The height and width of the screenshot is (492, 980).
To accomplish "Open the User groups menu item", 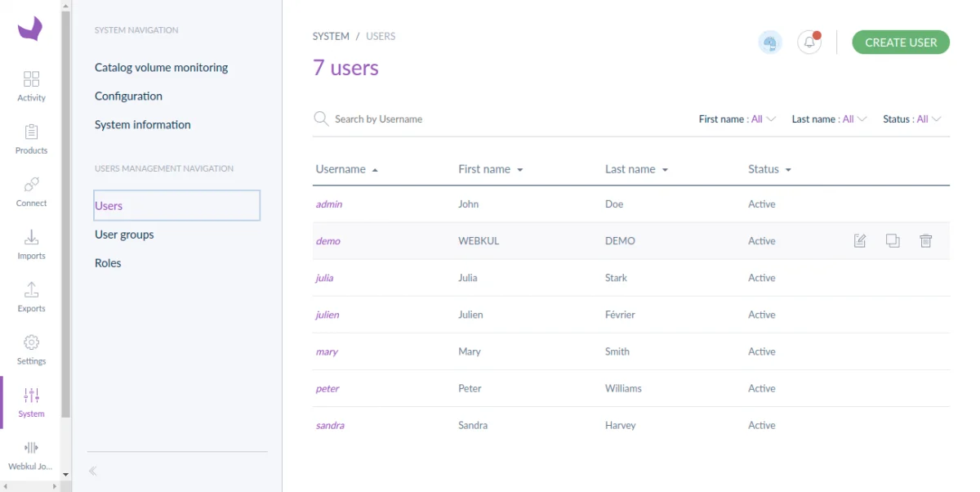I will point(124,234).
